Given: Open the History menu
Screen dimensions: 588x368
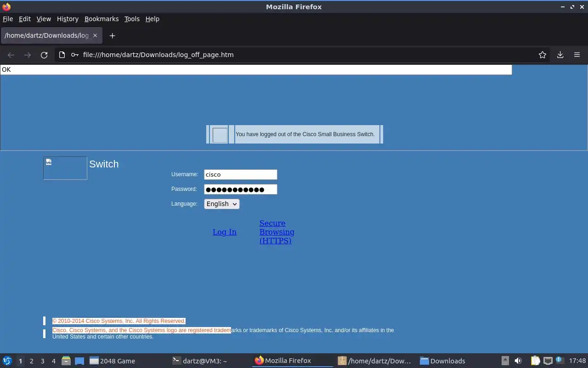Looking at the screenshot, I should click(68, 19).
